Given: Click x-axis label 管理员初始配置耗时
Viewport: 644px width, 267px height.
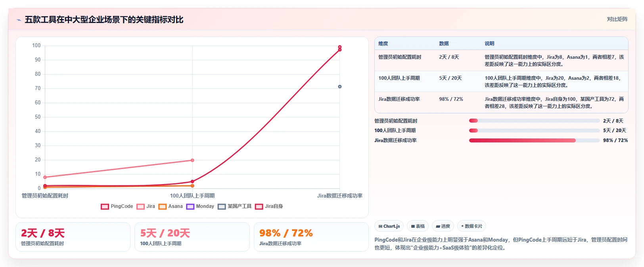Looking at the screenshot, I should click(x=45, y=196).
